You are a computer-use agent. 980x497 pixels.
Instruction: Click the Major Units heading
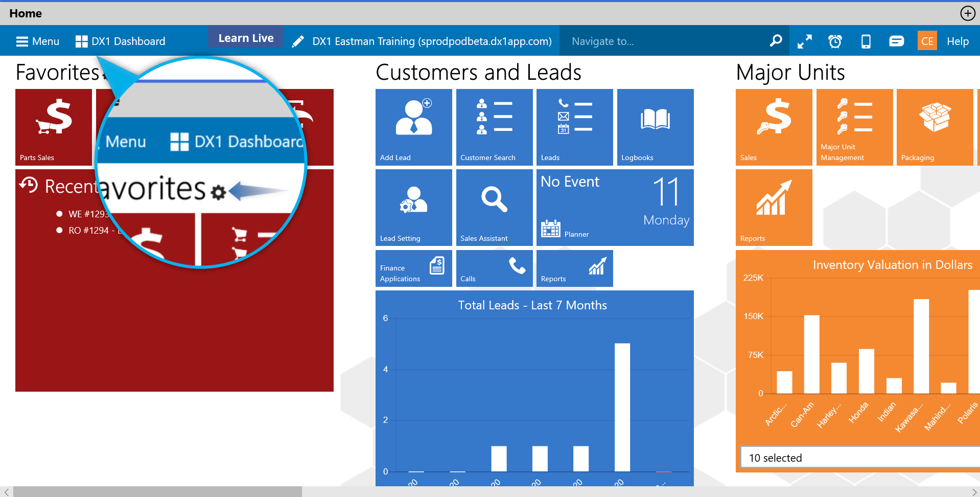[790, 72]
